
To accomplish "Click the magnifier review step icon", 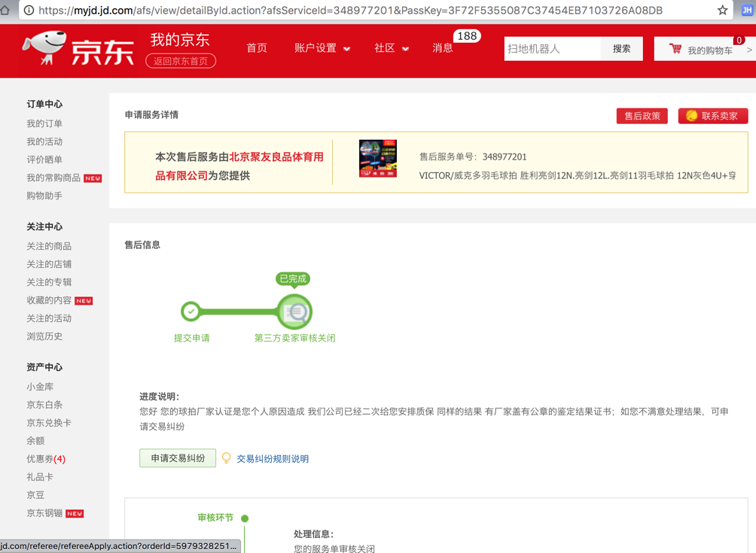I will 294,312.
